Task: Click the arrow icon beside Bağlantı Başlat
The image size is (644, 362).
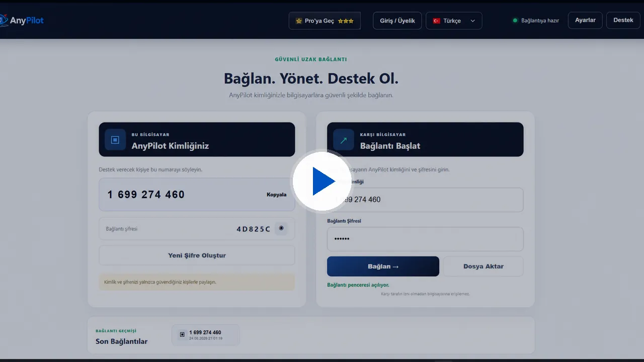Action: 343,140
